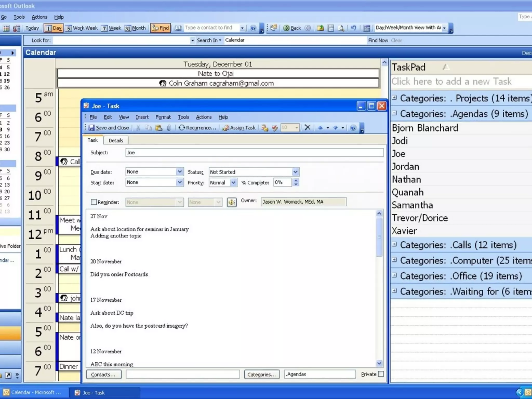Viewport: 532px width, 399px height.
Task: Click the reminder sound speaker icon
Action: 232,202
